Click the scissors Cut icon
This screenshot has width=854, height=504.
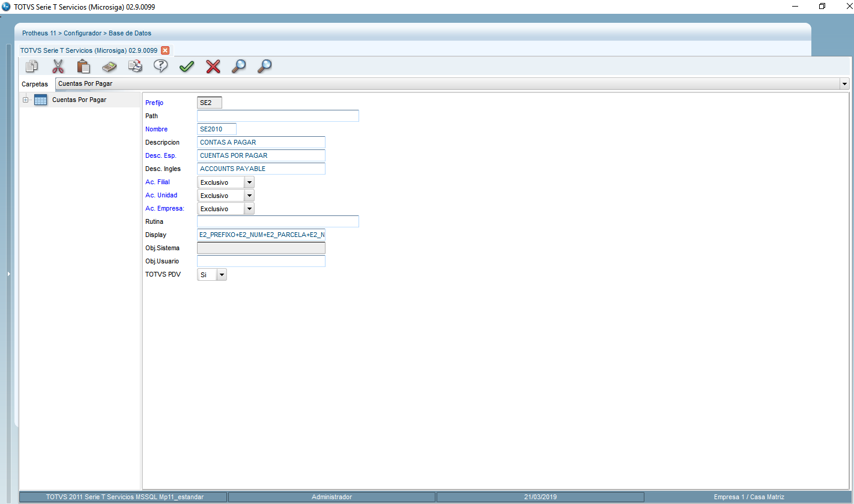coord(58,66)
